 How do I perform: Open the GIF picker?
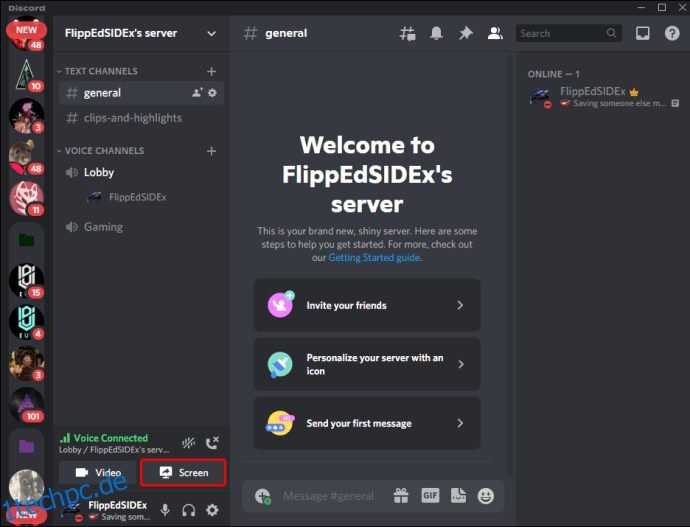click(x=430, y=496)
